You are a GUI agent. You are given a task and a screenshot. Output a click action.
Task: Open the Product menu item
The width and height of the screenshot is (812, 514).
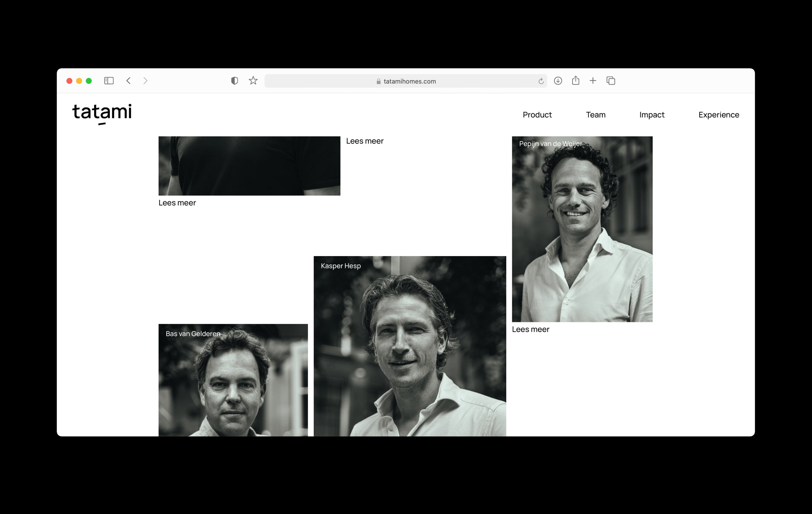point(537,115)
